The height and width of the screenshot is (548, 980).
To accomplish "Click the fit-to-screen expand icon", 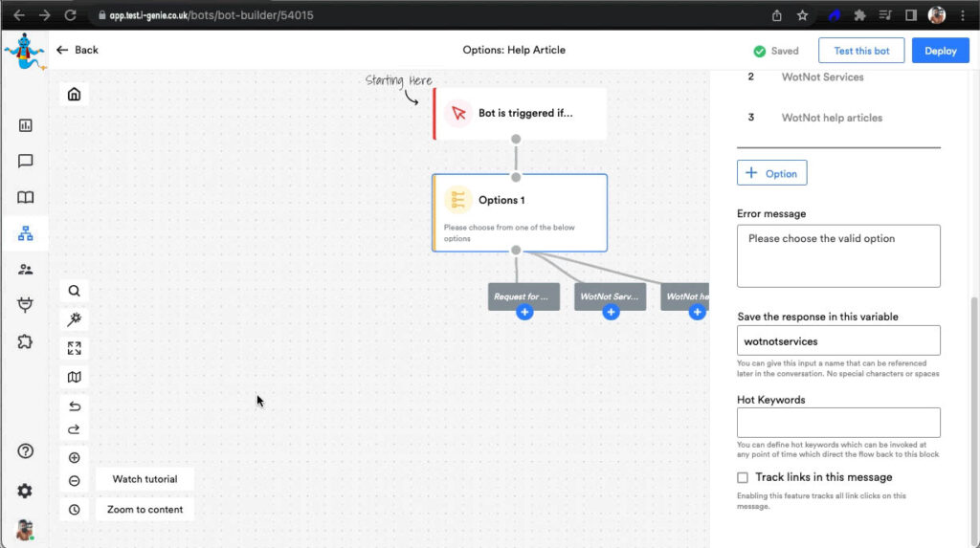I will pyautogui.click(x=74, y=348).
